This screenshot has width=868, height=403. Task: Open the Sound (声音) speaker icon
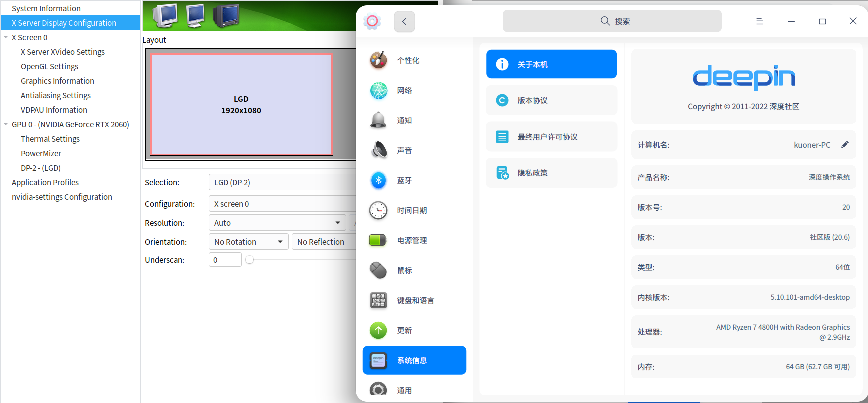tap(378, 150)
